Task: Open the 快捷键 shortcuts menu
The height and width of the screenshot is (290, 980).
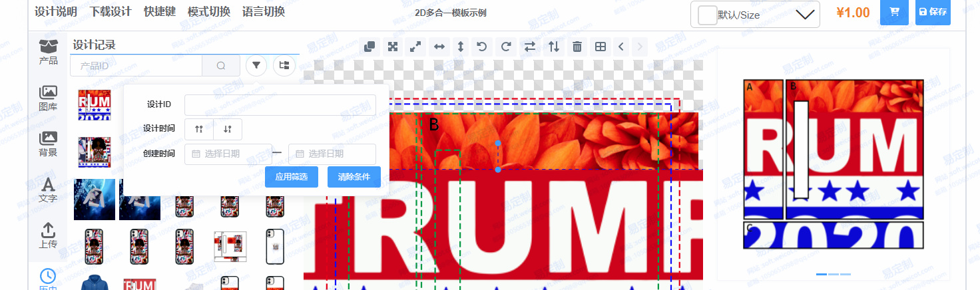Action: pos(160,12)
